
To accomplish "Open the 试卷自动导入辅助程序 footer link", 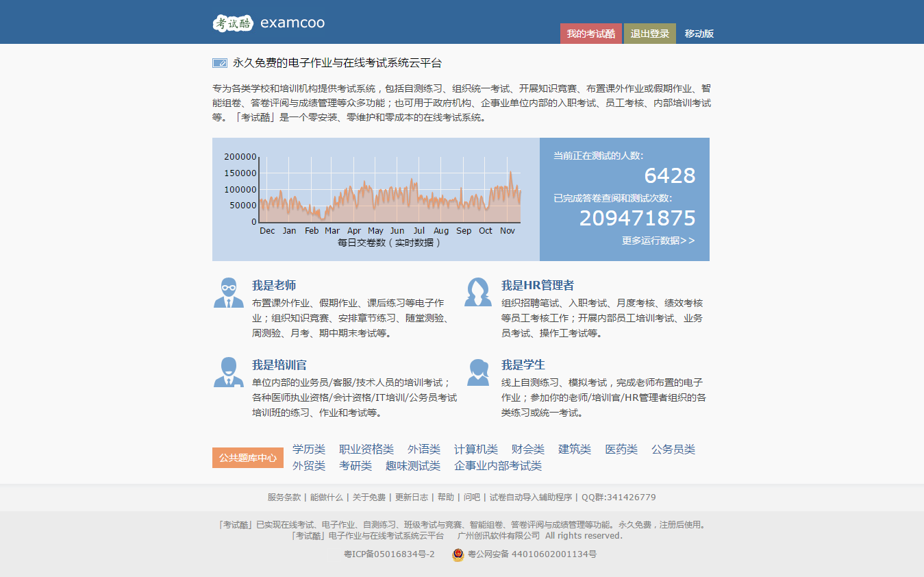I will (531, 498).
